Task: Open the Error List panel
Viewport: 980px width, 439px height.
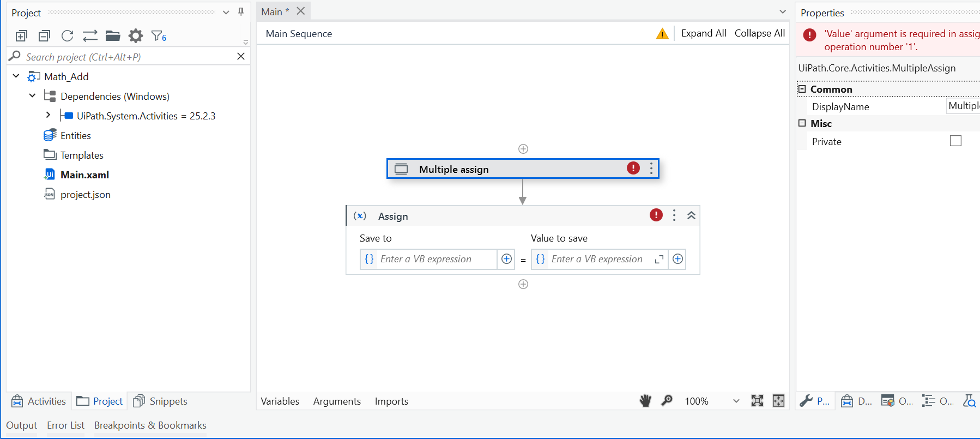Action: pyautogui.click(x=65, y=425)
